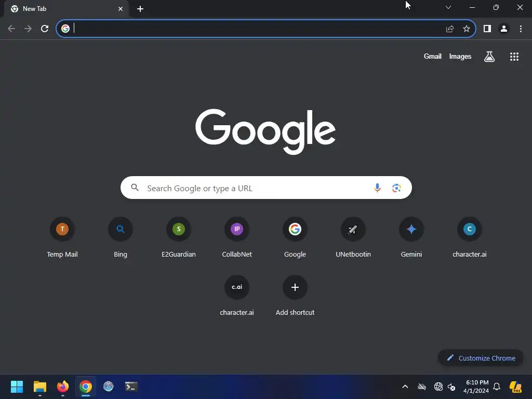Launch Firefox from the taskbar
The width and height of the screenshot is (532, 399).
click(x=63, y=387)
